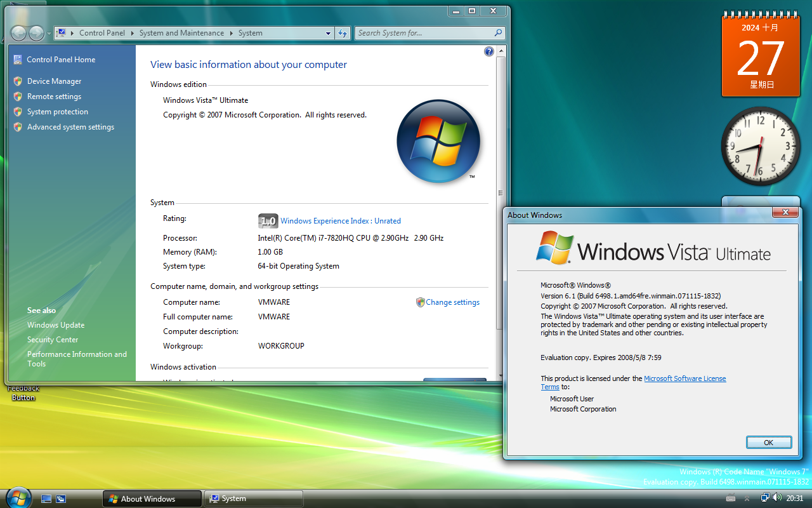This screenshot has width=812, height=508.
Task: Click the network tray icon
Action: pyautogui.click(x=765, y=498)
